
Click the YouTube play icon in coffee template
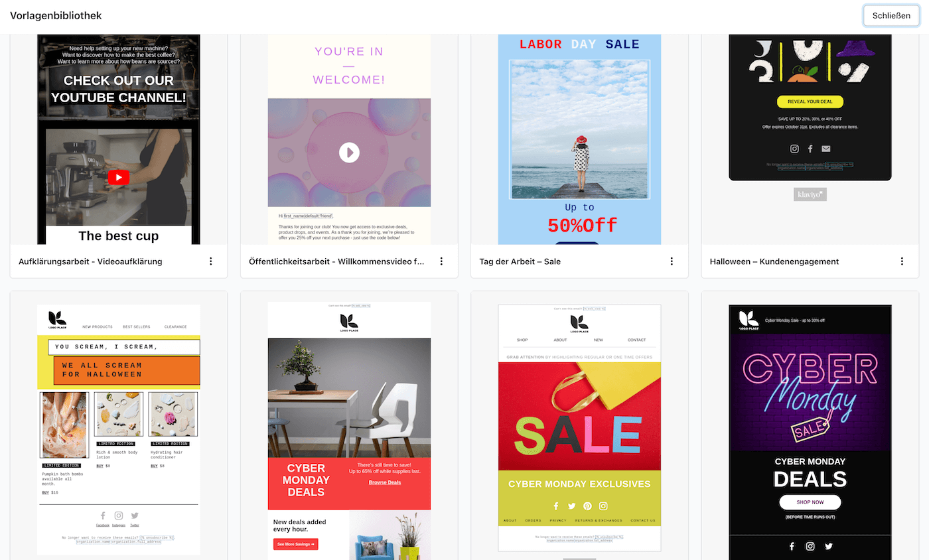[x=119, y=177]
